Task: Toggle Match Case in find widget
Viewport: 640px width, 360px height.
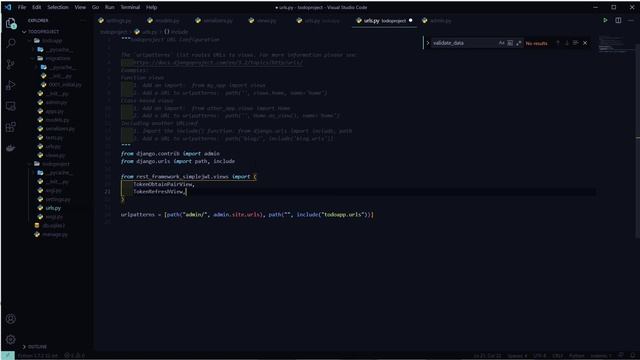Action: [x=501, y=43]
